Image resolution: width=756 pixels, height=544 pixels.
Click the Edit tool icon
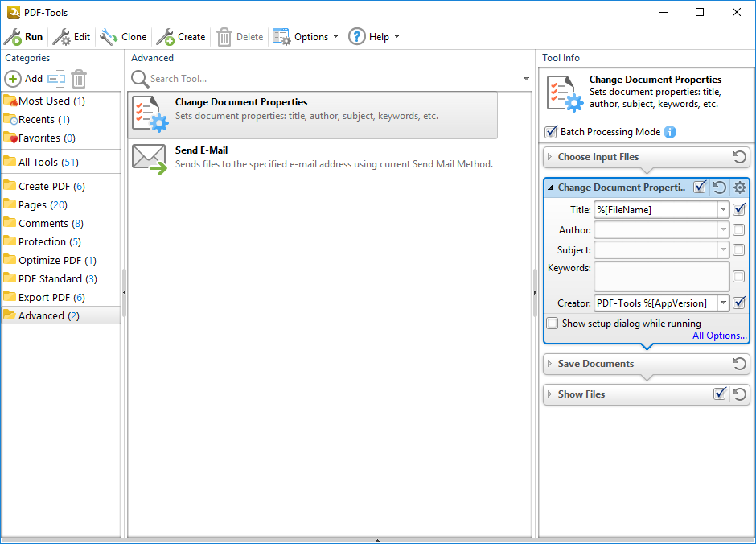tap(61, 37)
